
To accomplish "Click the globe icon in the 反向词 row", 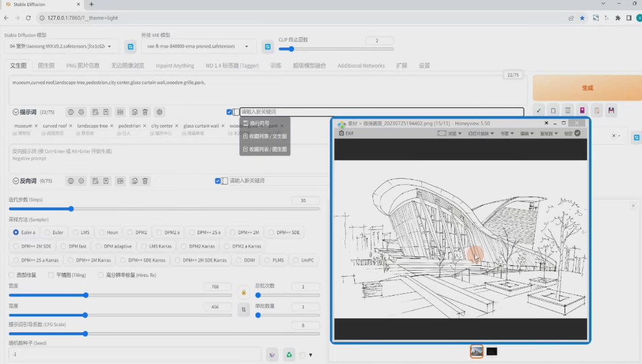I will 71,180.
